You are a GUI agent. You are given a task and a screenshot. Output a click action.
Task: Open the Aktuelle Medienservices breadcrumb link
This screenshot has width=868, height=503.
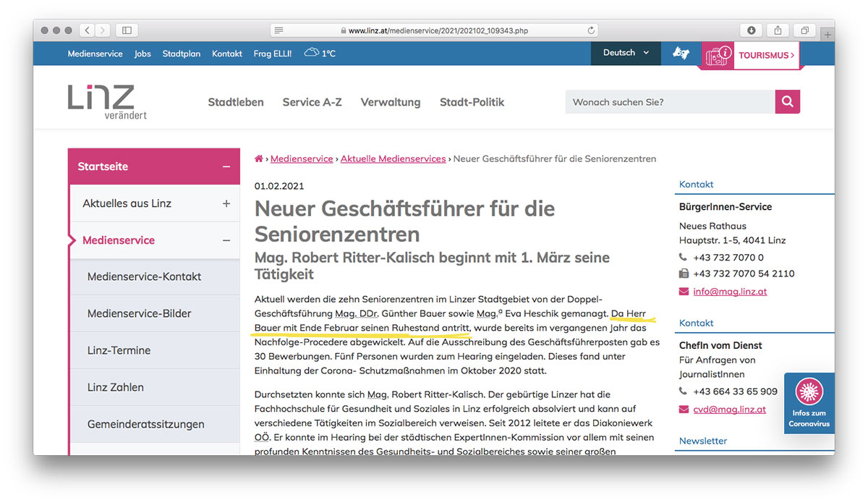pyautogui.click(x=393, y=158)
